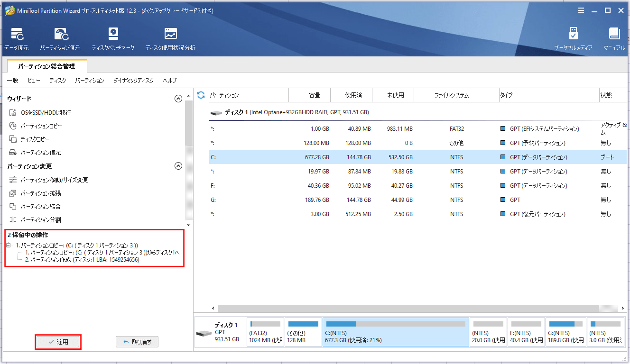Choose パーティション拡張 in sidebar
The height and width of the screenshot is (364, 630).
tap(35, 193)
